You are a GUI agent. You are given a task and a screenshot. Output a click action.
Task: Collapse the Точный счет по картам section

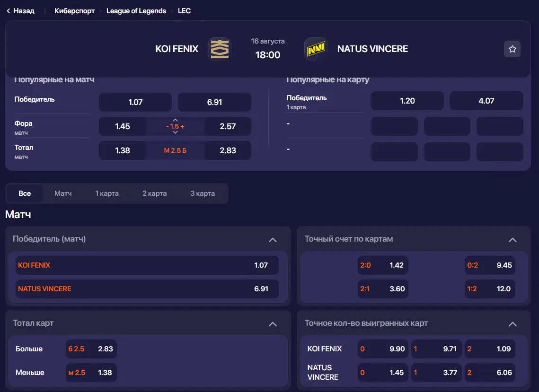coord(512,240)
